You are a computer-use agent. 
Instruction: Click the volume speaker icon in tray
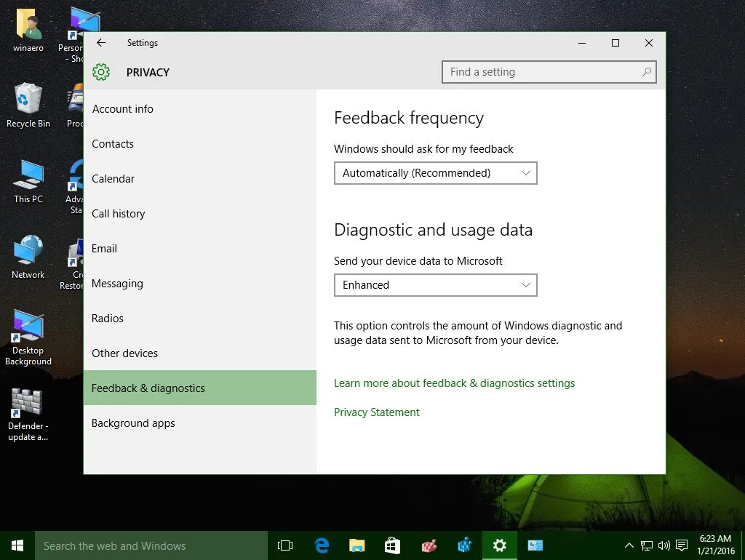664,545
